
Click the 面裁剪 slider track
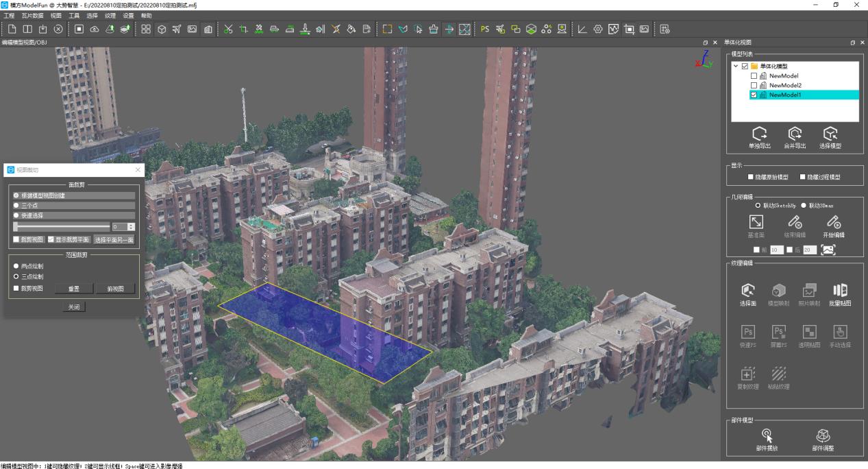pyautogui.click(x=62, y=226)
